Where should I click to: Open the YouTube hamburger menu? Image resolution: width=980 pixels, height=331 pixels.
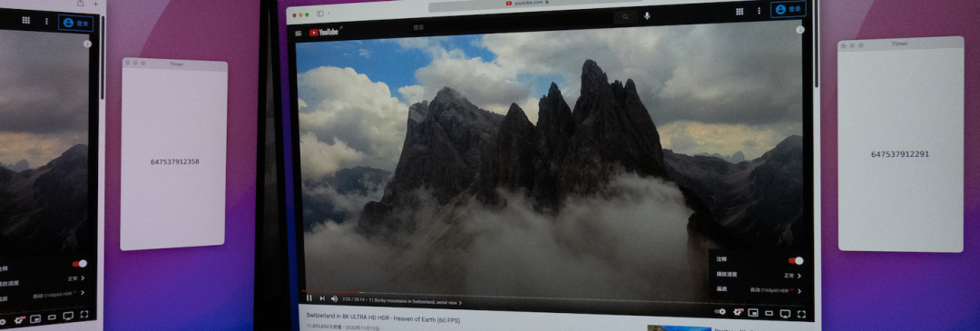[x=299, y=33]
